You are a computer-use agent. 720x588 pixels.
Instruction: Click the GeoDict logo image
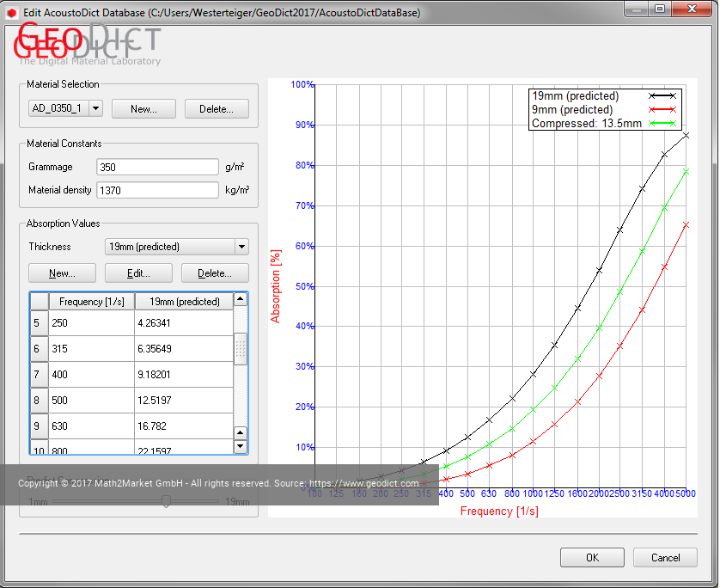(x=88, y=43)
